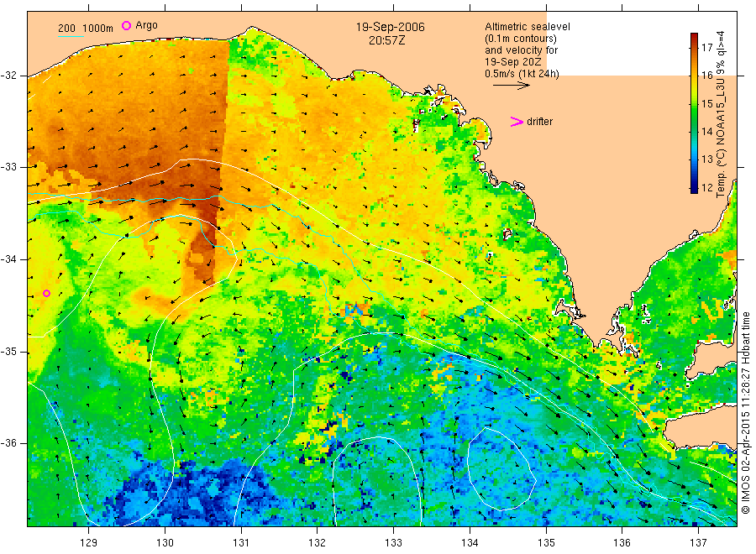Click the cyan 1000m isobath legend line
756x554 pixels.
[71, 36]
